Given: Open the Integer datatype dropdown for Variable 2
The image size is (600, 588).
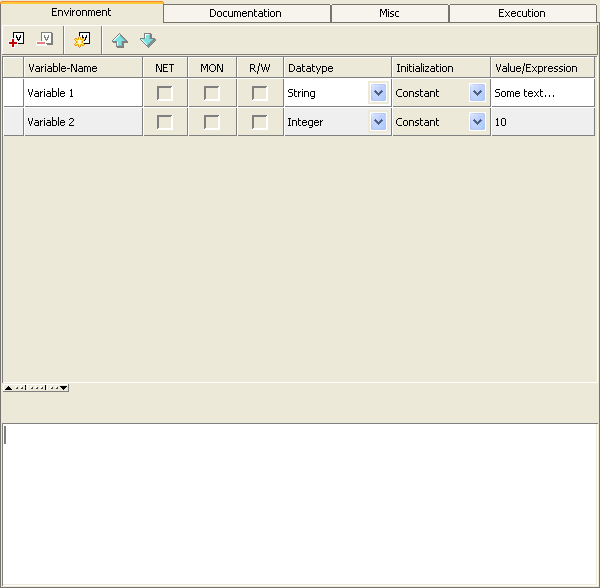Looking at the screenshot, I should click(378, 122).
